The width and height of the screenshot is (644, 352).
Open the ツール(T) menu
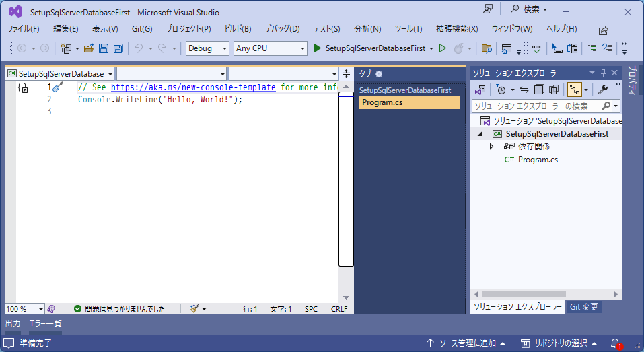[408, 29]
